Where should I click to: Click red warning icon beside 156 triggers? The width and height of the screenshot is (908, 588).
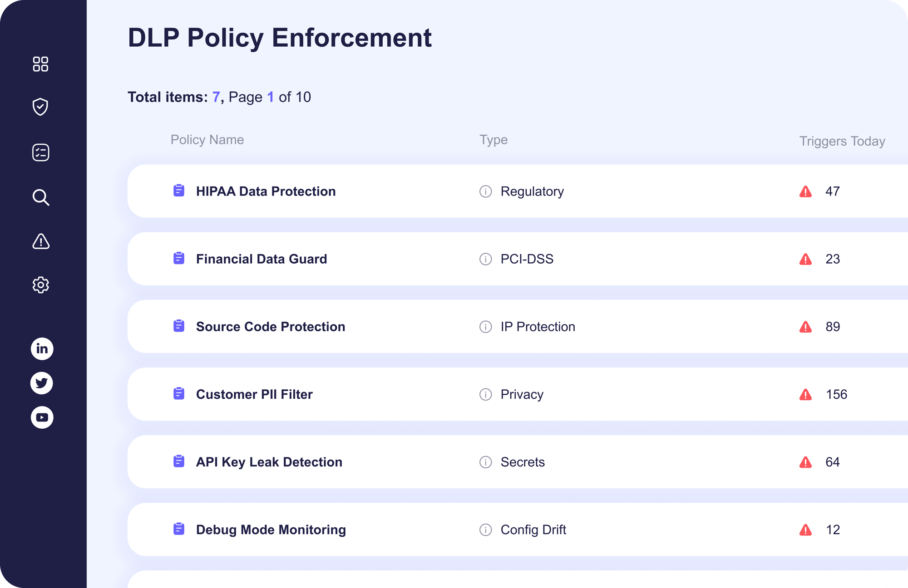pos(805,395)
